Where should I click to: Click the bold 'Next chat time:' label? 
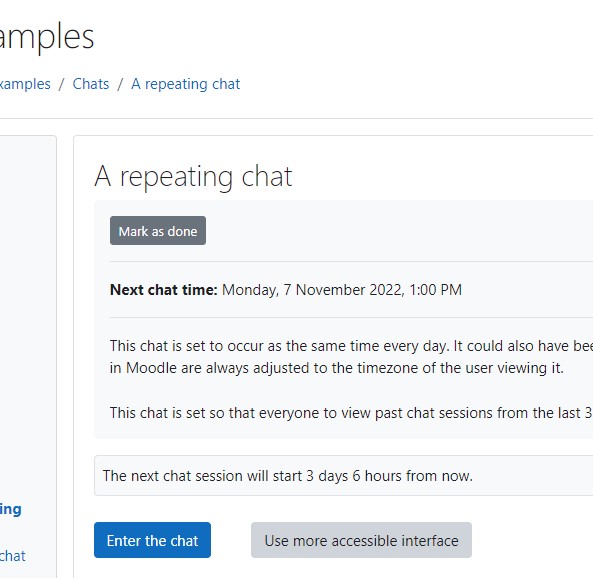(163, 290)
